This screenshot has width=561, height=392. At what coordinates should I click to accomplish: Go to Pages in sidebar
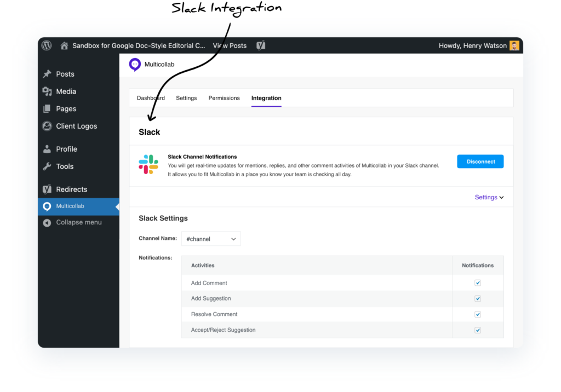(66, 109)
